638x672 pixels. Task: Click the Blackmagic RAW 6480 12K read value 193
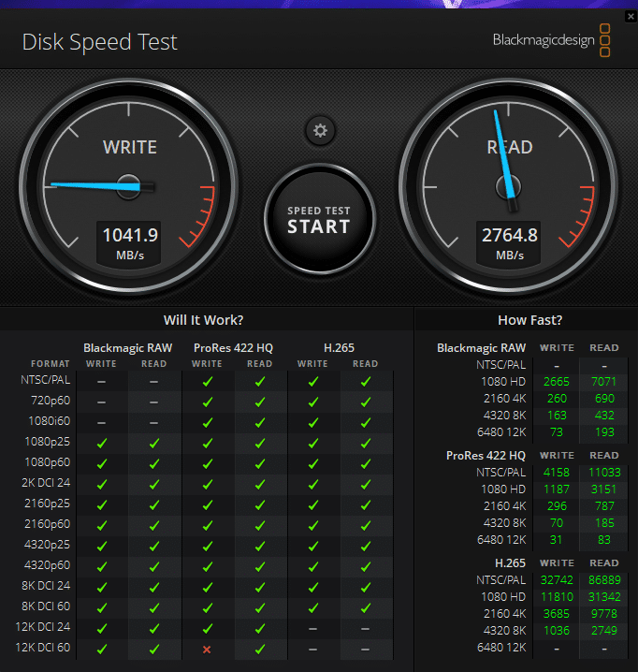(x=604, y=432)
